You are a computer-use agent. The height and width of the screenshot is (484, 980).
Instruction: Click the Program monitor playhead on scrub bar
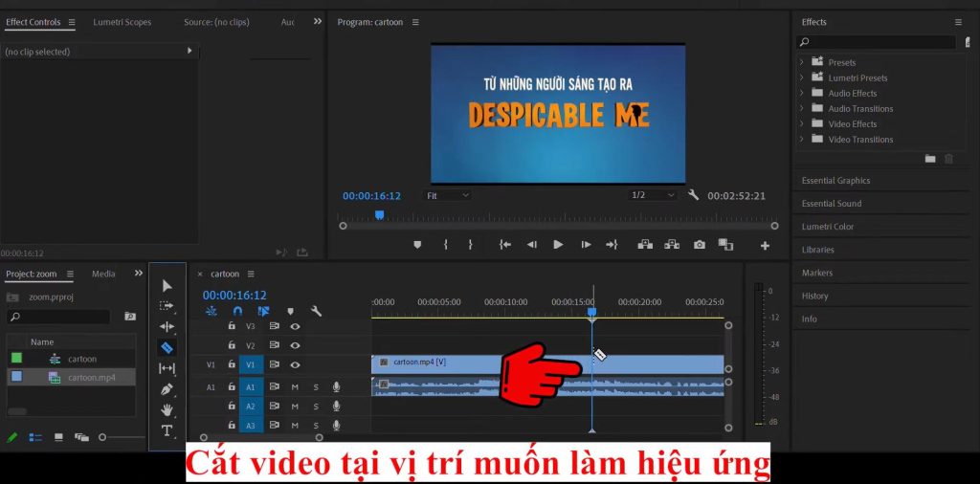point(379,215)
